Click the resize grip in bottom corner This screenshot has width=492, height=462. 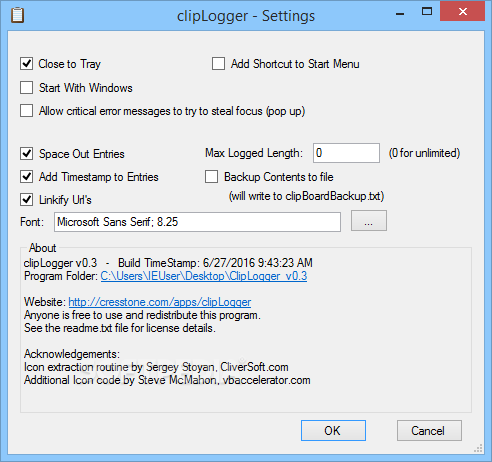[478, 449]
